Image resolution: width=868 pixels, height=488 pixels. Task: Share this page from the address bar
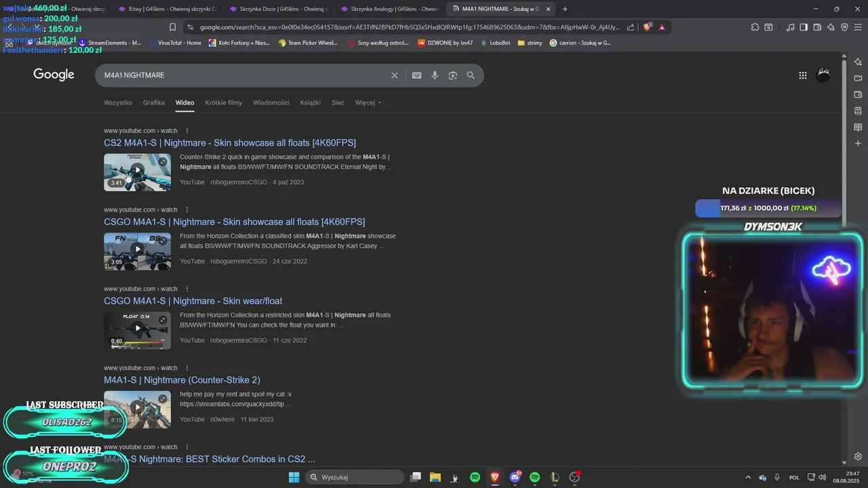pyautogui.click(x=631, y=27)
